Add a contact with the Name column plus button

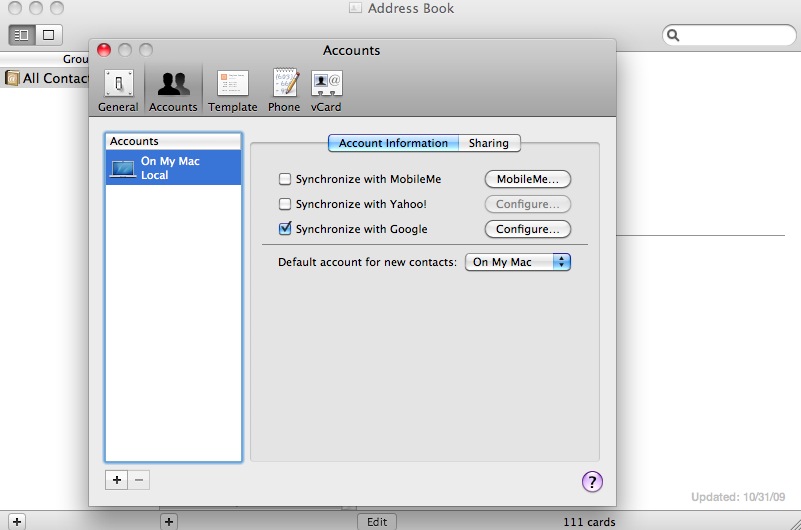169,522
